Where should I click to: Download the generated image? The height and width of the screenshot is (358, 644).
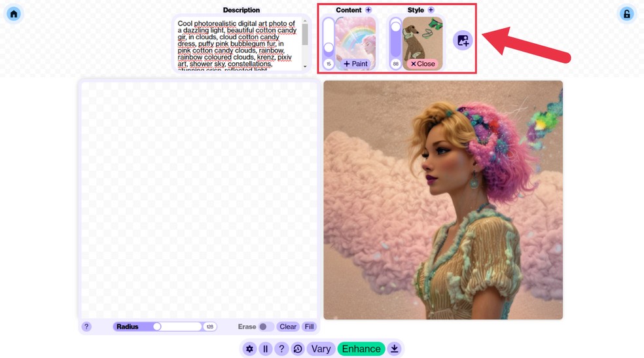pos(394,349)
